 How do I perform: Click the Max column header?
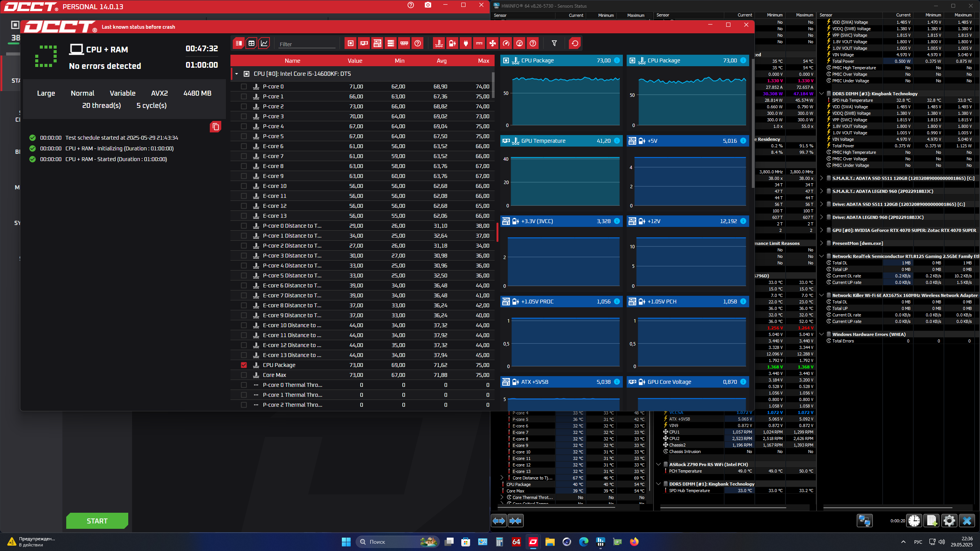(483, 61)
